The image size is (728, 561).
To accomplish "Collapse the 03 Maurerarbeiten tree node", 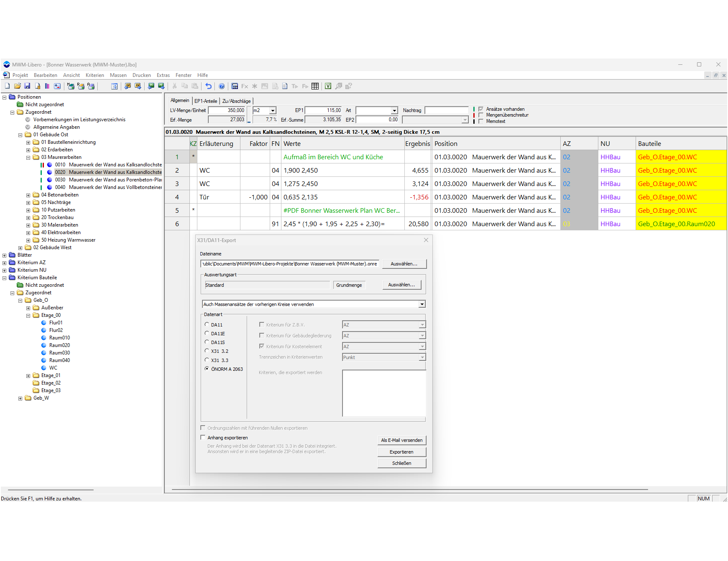I will tap(28, 158).
